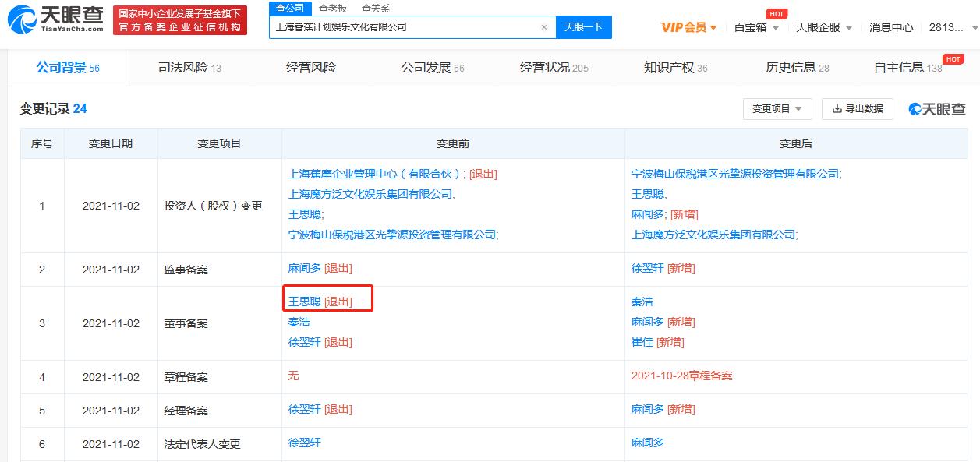Click the official credit agency red banner

(180, 20)
